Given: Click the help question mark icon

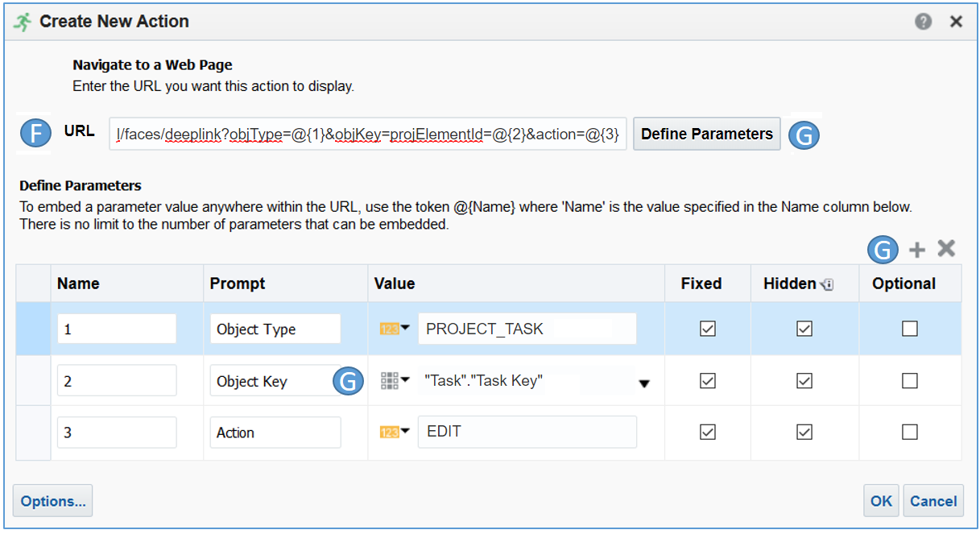Looking at the screenshot, I should 923,22.
